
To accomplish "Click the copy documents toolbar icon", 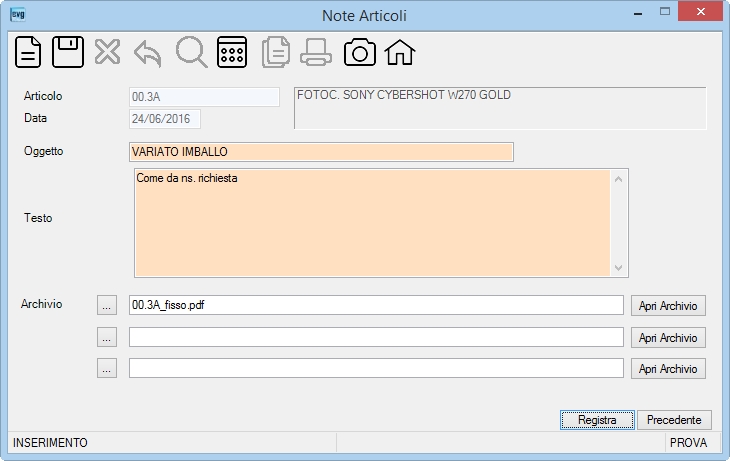I will point(276,52).
